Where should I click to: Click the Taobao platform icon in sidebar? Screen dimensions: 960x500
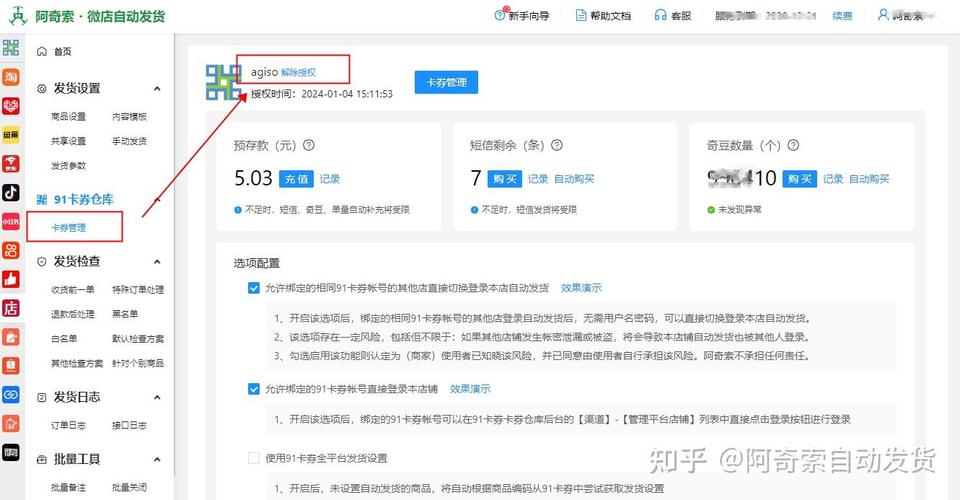(11, 77)
